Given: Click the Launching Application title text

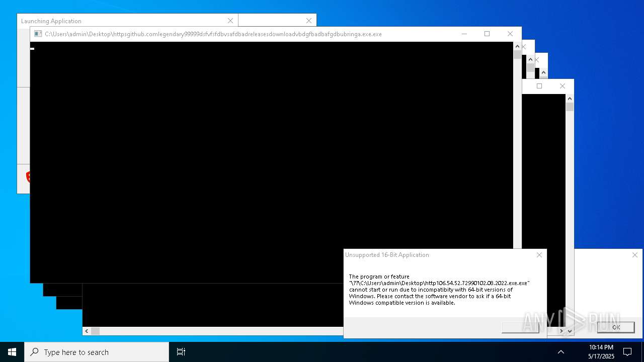Looking at the screenshot, I should point(51,21).
